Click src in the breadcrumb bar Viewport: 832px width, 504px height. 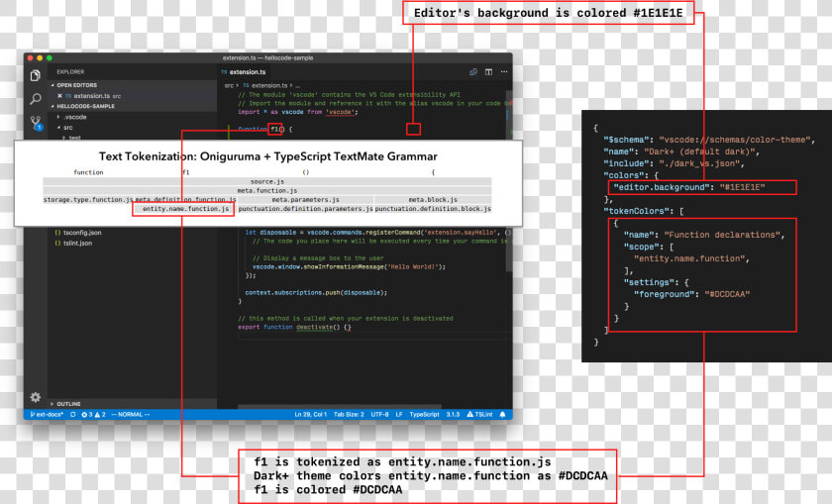(229, 85)
